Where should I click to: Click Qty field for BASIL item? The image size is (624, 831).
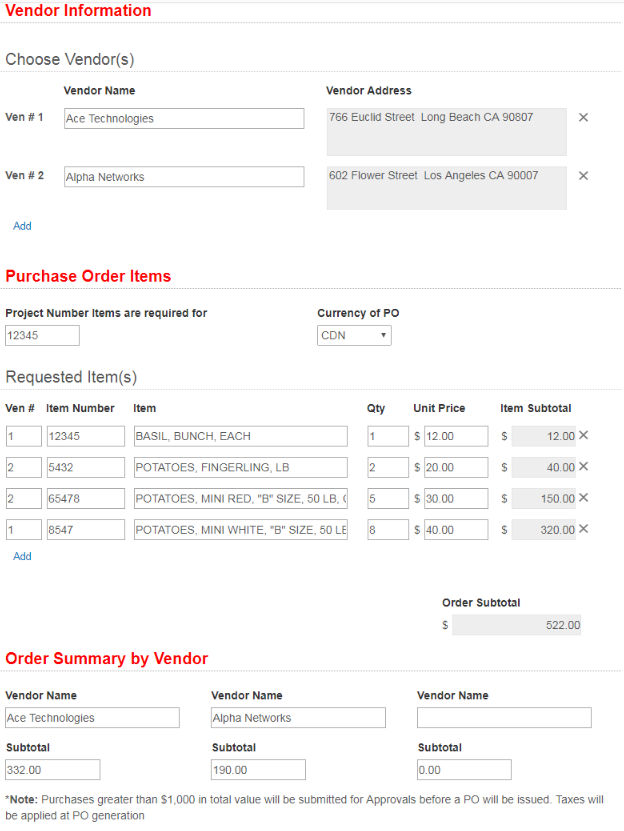tap(387, 436)
